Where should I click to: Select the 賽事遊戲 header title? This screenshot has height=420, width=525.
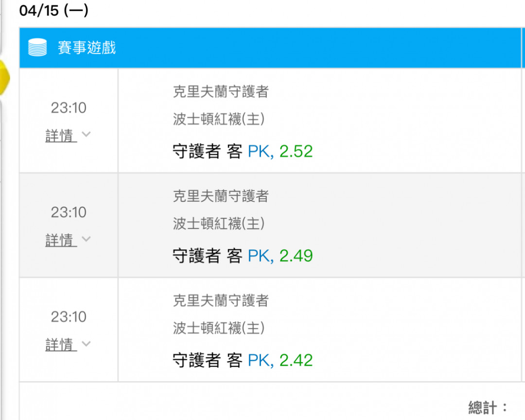pyautogui.click(x=87, y=47)
